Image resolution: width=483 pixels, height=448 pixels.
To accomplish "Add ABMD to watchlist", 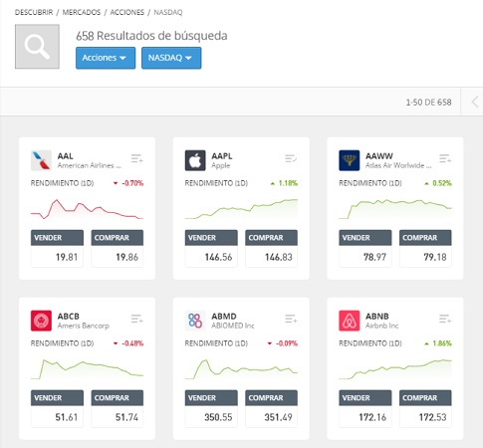I will pyautogui.click(x=291, y=319).
